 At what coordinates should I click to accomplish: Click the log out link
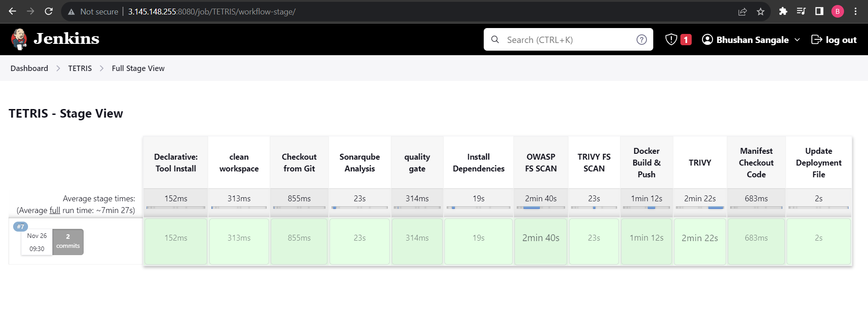pyautogui.click(x=834, y=40)
